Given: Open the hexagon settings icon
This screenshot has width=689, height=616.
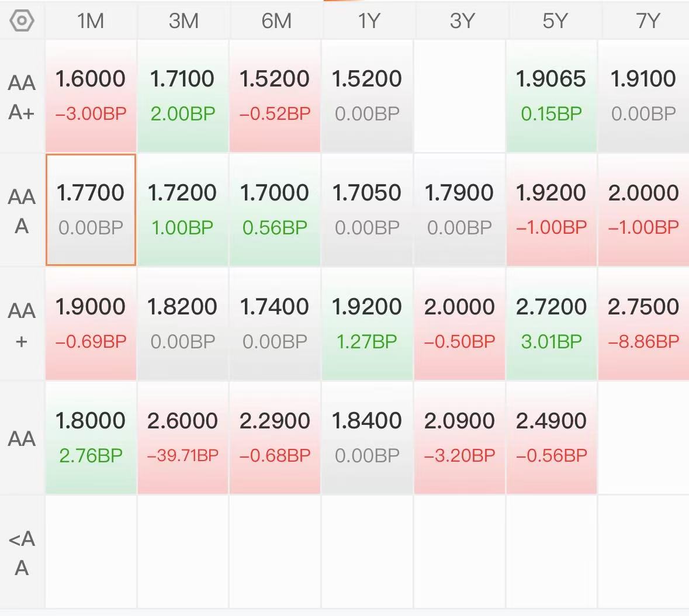Looking at the screenshot, I should pyautogui.click(x=22, y=20).
